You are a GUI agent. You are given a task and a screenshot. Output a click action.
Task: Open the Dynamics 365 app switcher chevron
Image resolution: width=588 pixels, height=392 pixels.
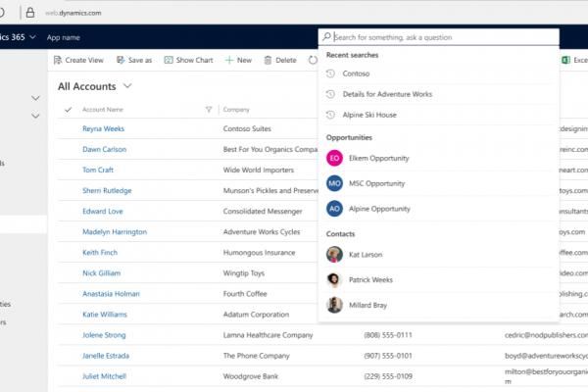click(x=34, y=37)
